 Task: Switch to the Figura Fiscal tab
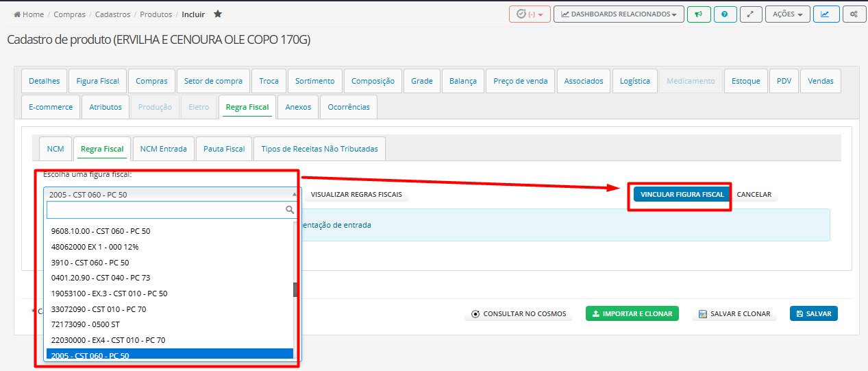[x=97, y=81]
